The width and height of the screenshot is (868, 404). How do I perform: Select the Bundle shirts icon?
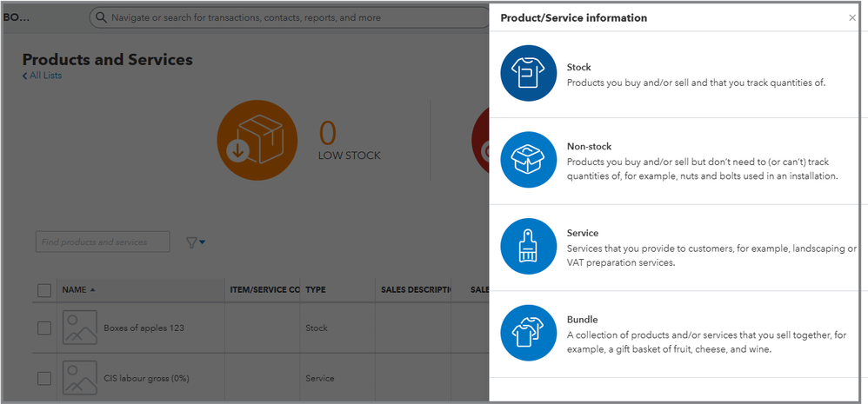(x=529, y=333)
